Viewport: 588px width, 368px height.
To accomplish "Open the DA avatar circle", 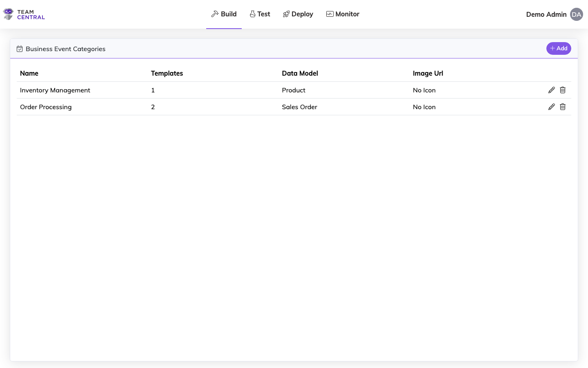I will coord(576,14).
